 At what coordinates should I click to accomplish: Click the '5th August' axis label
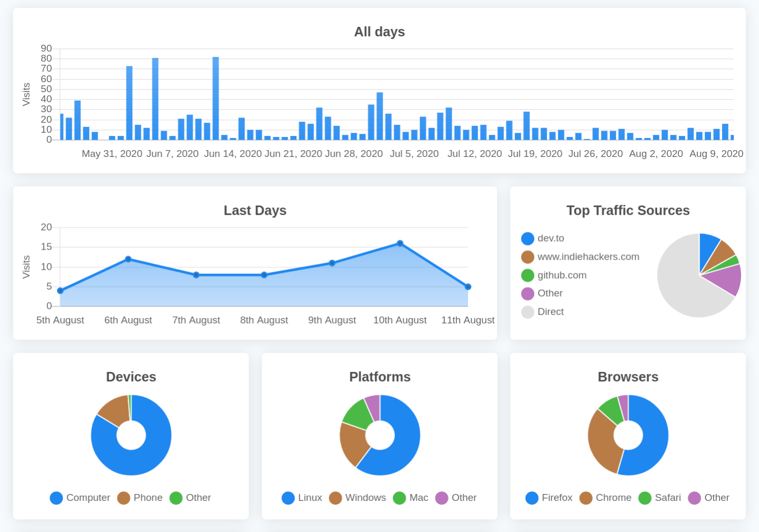tap(60, 320)
